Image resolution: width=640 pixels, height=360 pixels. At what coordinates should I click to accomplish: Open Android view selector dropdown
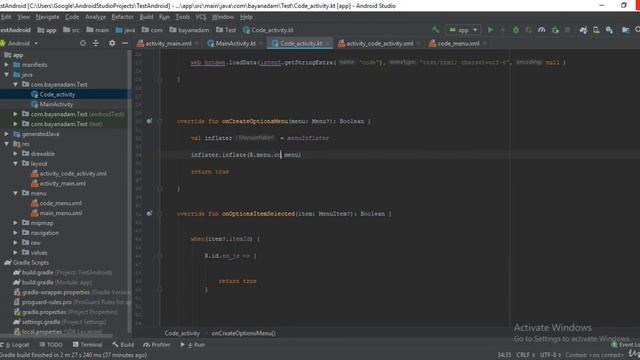pos(19,43)
